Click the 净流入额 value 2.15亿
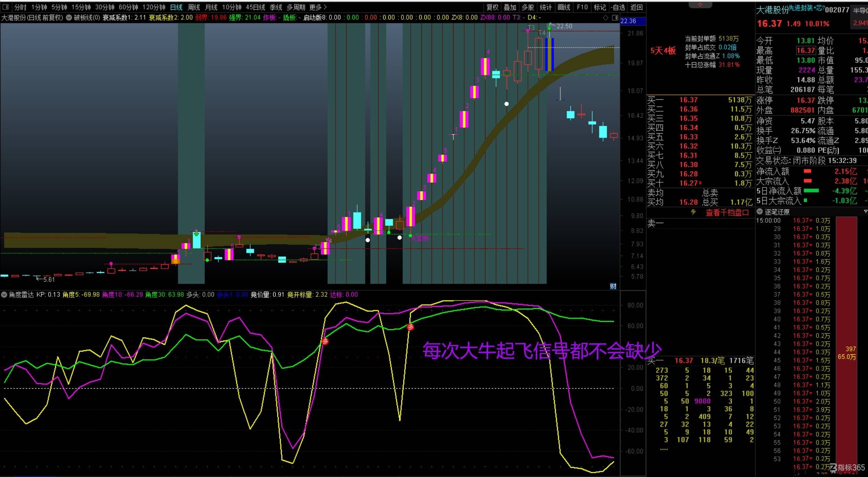Viewport: 868px width, 477px height. pyautogui.click(x=845, y=171)
